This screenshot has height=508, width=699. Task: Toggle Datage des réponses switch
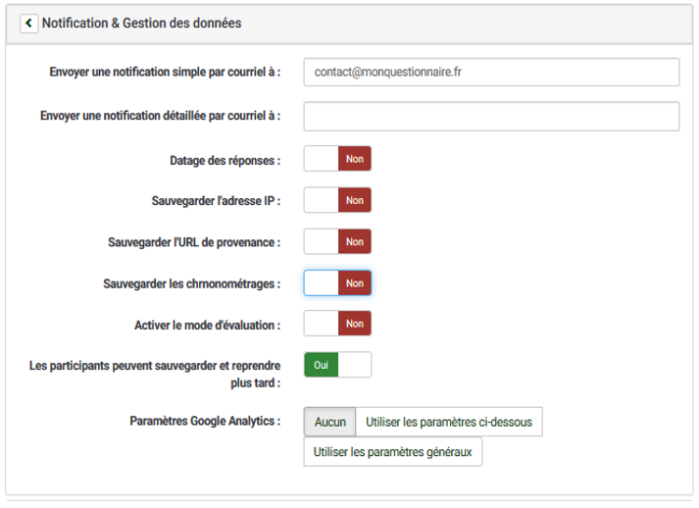(337, 159)
